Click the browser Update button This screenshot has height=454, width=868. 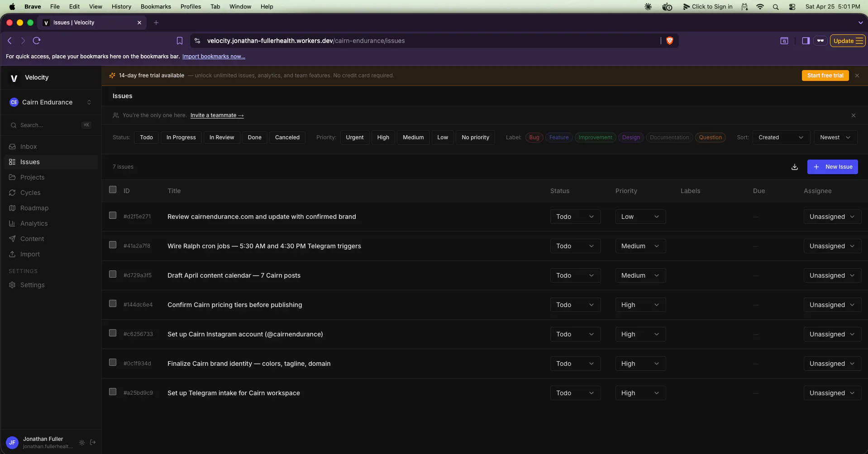click(x=848, y=41)
